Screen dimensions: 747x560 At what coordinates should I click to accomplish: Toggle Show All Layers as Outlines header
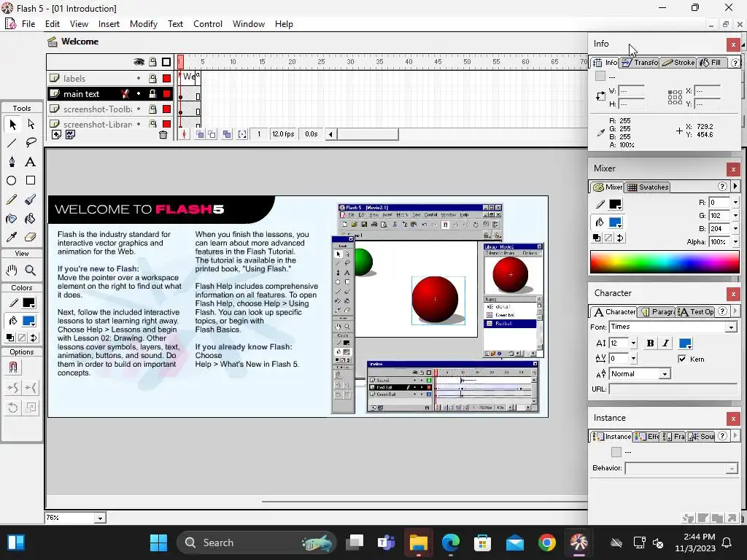tap(166, 62)
